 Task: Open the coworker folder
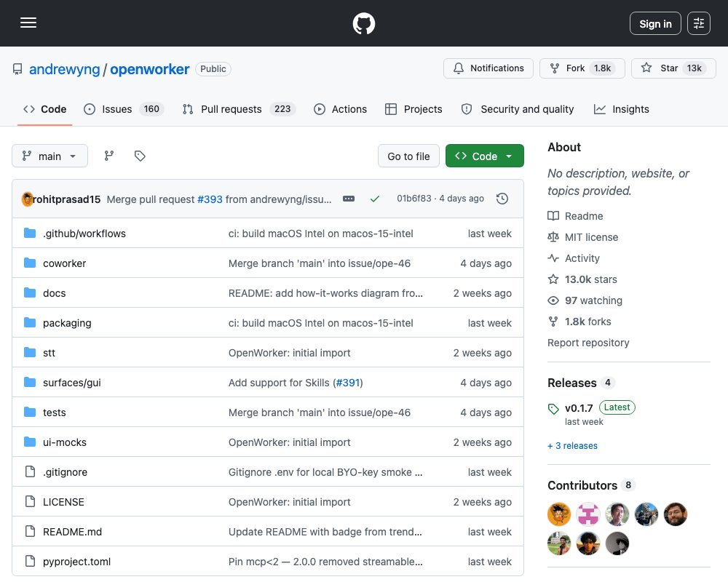(65, 263)
